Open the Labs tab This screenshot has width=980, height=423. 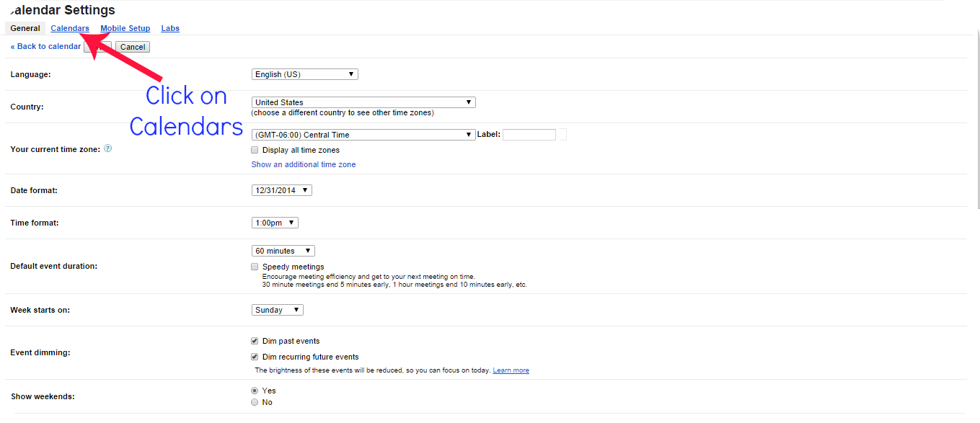(170, 28)
